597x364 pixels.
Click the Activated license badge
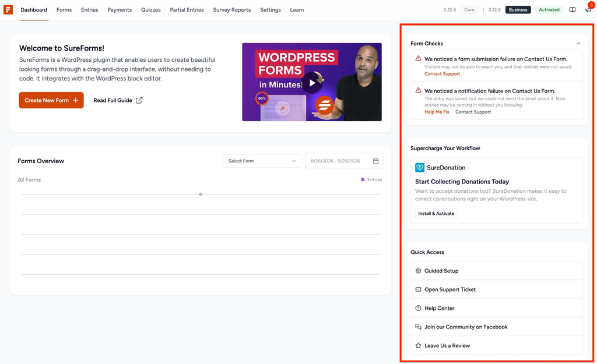click(549, 10)
